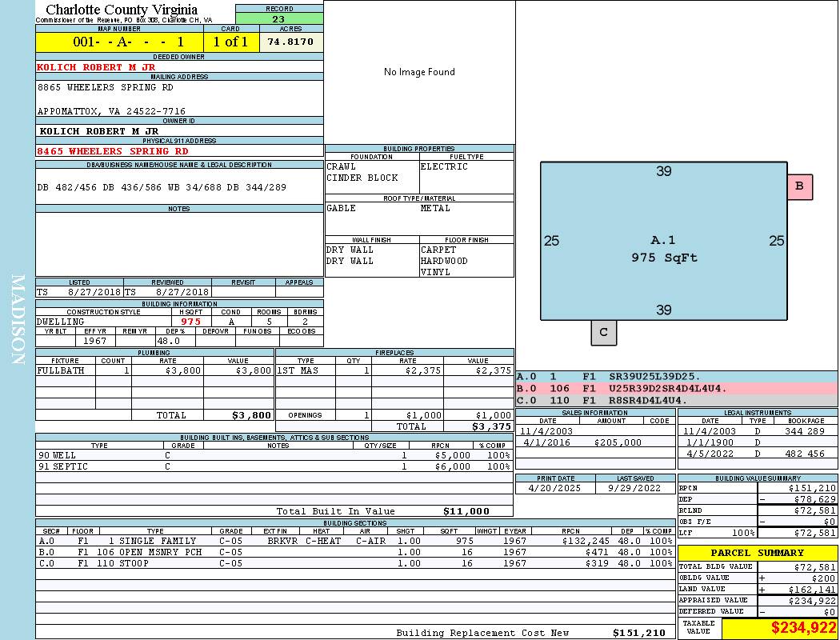Select the 1 SINGLE FAMILY section row
The width and height of the screenshot is (840, 640).
[356, 541]
